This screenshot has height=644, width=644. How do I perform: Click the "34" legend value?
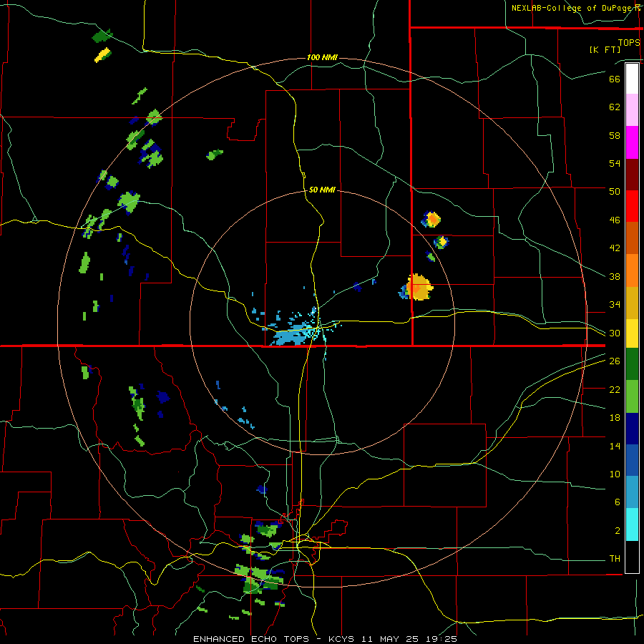[615, 305]
